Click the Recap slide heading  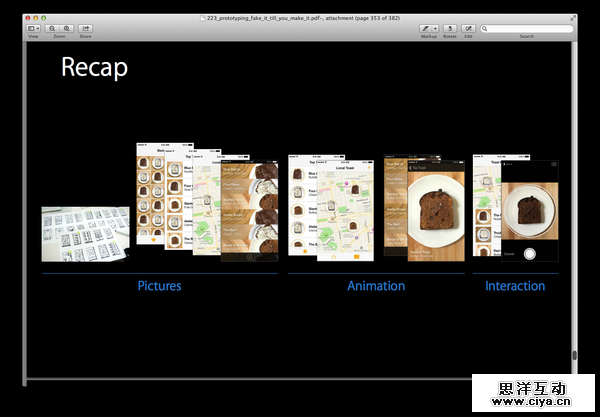click(94, 67)
